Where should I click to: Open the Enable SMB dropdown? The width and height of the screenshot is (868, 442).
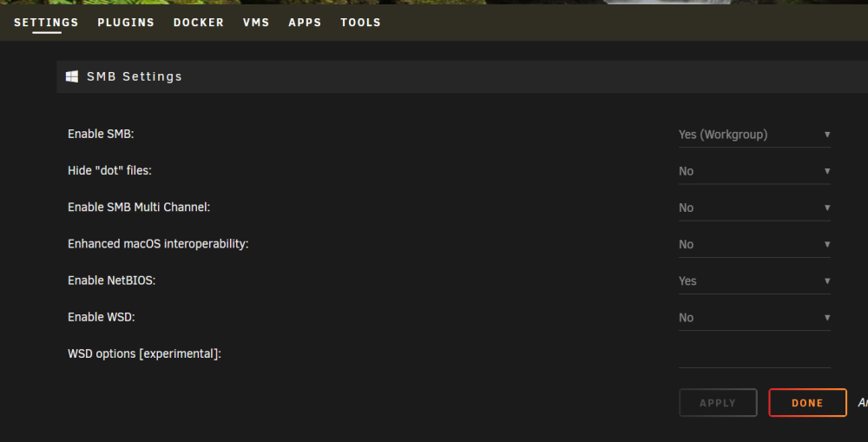click(x=754, y=135)
